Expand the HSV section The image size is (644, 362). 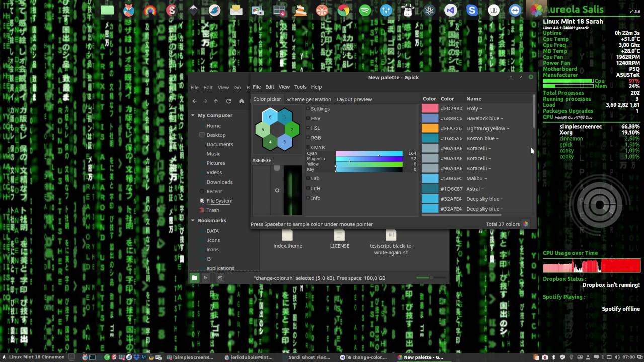pos(308,118)
